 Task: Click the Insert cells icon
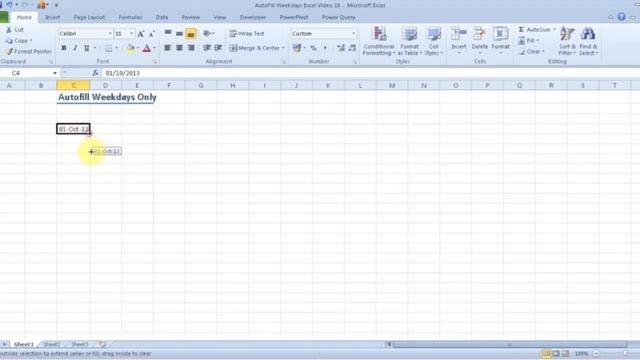459,35
